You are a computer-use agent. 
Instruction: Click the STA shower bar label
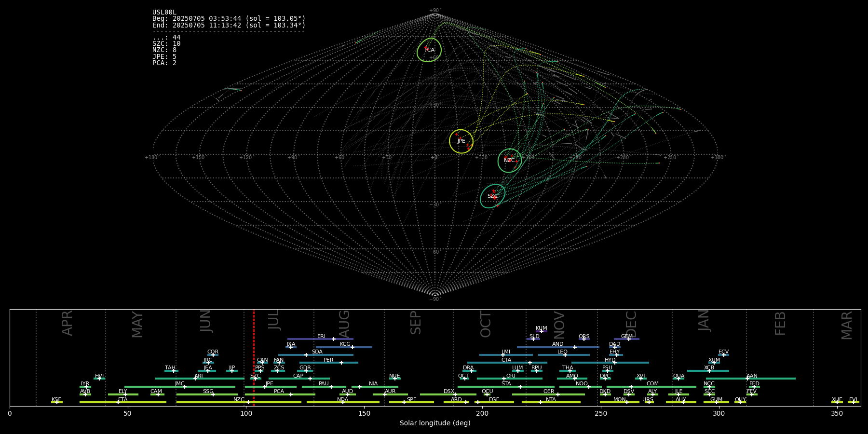click(506, 384)
